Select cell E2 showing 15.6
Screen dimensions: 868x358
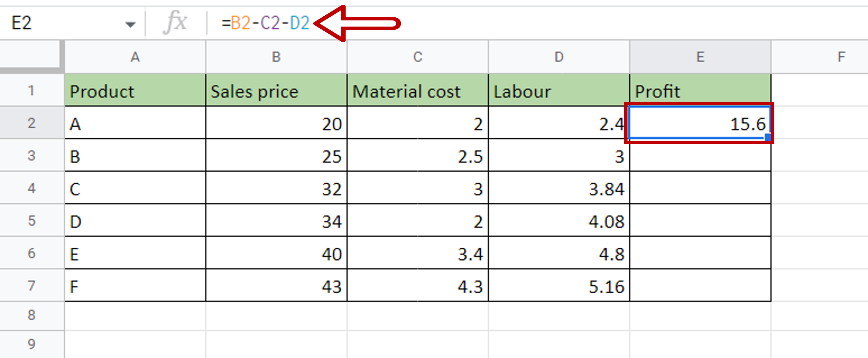pos(700,123)
